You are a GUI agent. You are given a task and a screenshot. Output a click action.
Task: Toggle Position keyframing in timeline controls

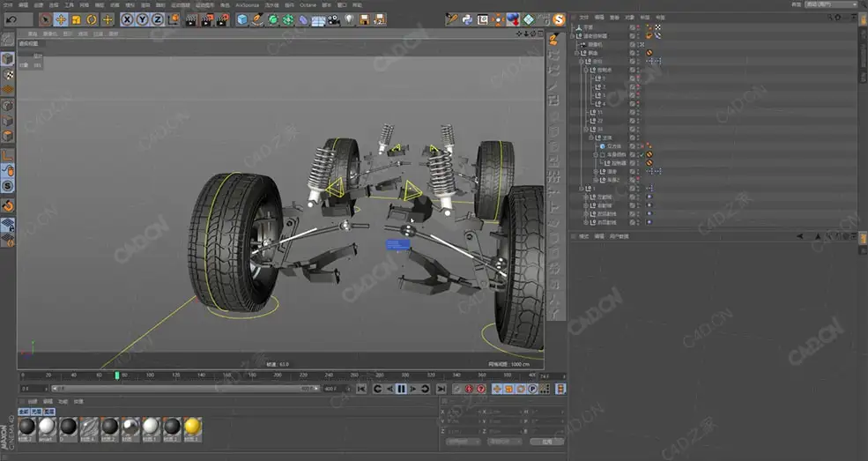tap(497, 389)
